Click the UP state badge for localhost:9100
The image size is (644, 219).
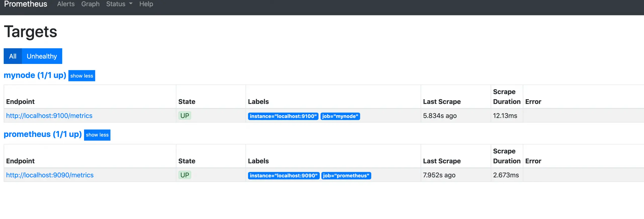pyautogui.click(x=185, y=116)
